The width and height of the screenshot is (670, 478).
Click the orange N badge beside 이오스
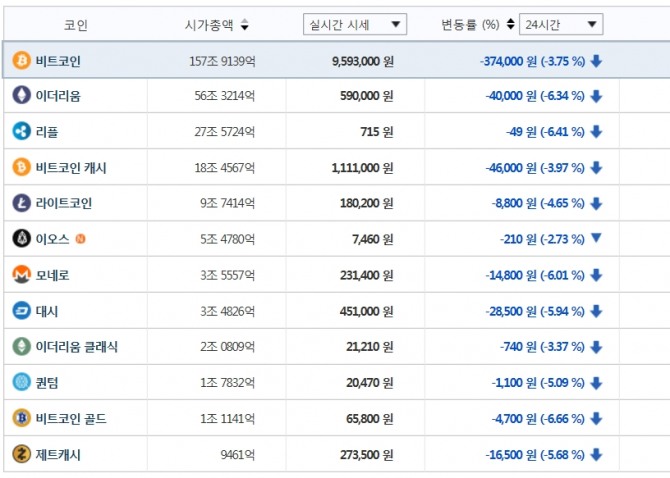click(81, 239)
